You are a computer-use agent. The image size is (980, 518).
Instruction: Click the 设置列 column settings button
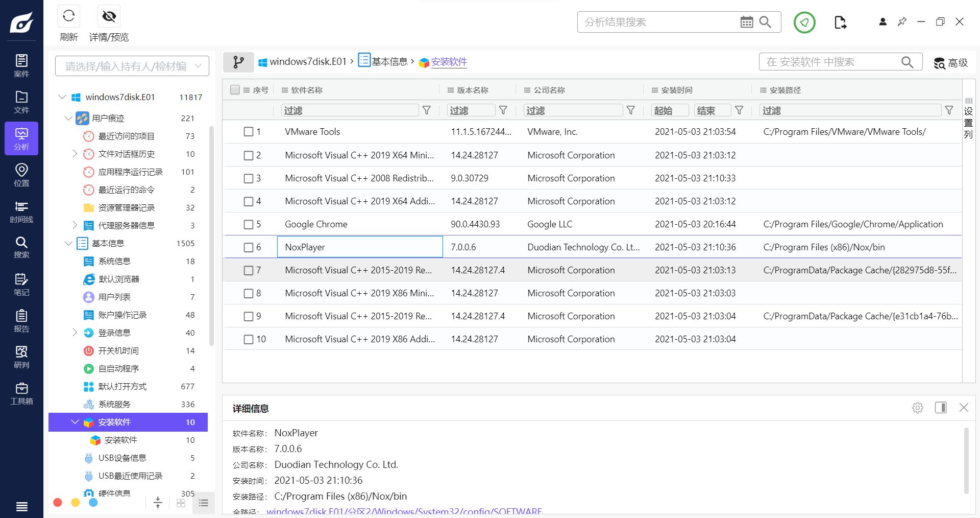point(968,117)
